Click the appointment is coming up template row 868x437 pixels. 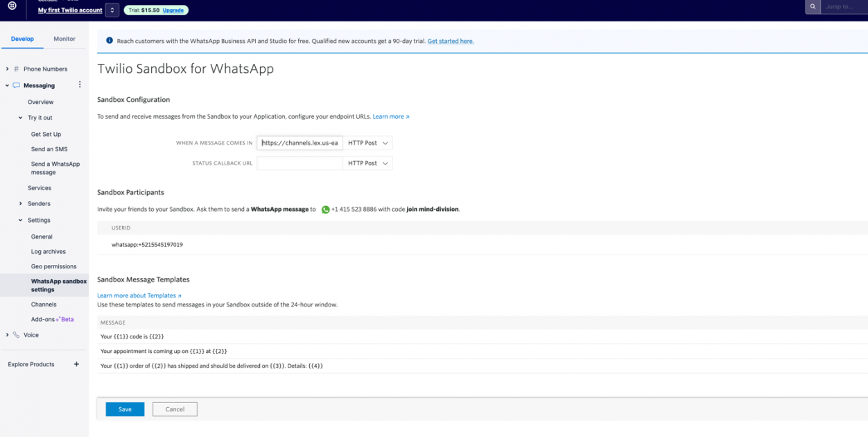(482, 351)
